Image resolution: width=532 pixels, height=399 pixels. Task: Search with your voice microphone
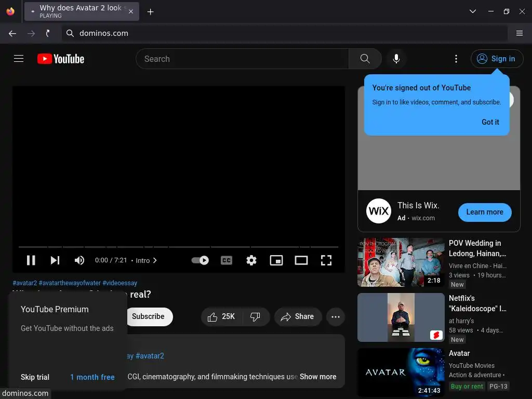coord(396,59)
